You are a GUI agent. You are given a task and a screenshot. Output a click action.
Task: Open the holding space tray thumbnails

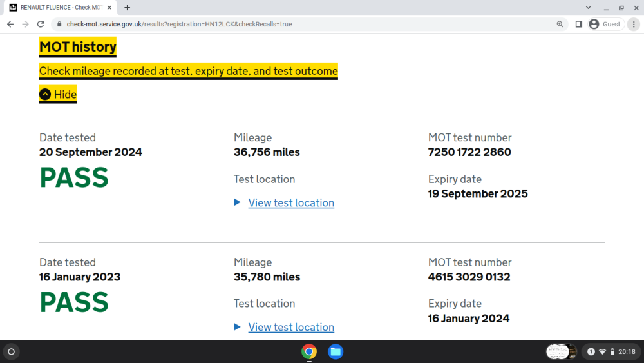tap(562, 351)
